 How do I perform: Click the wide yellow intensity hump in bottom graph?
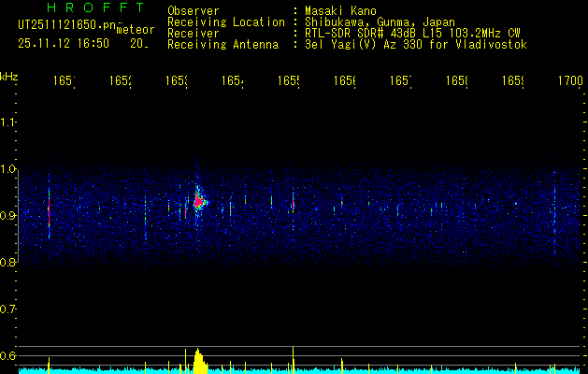[x=200, y=361]
